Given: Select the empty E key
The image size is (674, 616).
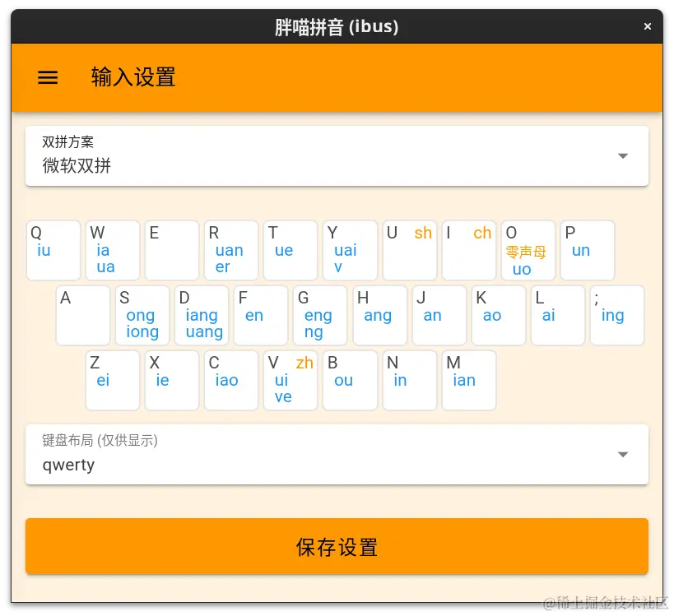Looking at the screenshot, I should click(172, 251).
